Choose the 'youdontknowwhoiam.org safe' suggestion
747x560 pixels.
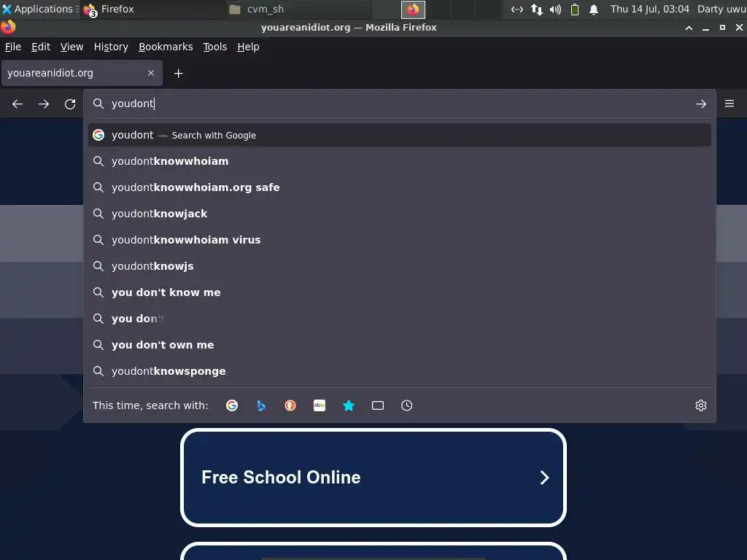tap(399, 187)
